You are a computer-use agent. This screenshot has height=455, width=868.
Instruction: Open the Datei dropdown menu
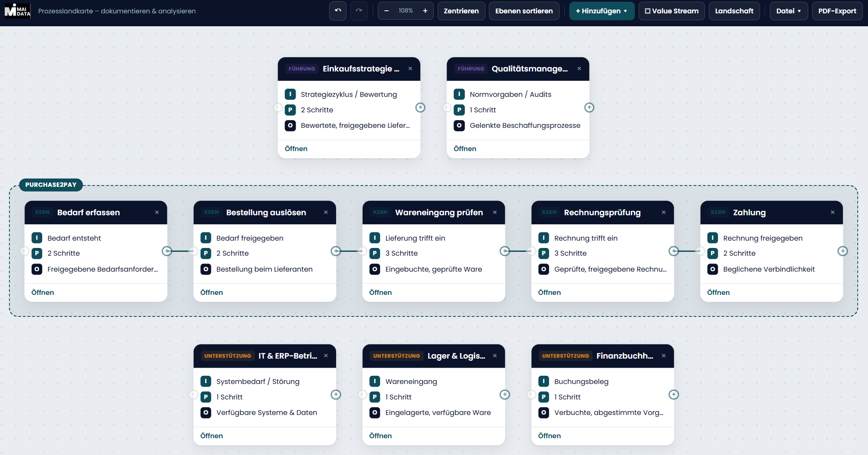pos(788,11)
